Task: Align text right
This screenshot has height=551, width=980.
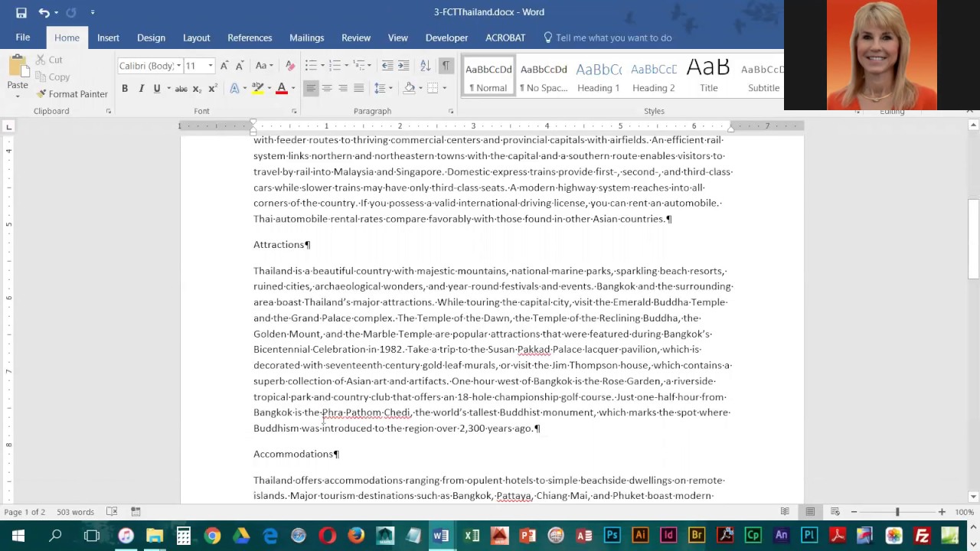Action: pos(342,89)
